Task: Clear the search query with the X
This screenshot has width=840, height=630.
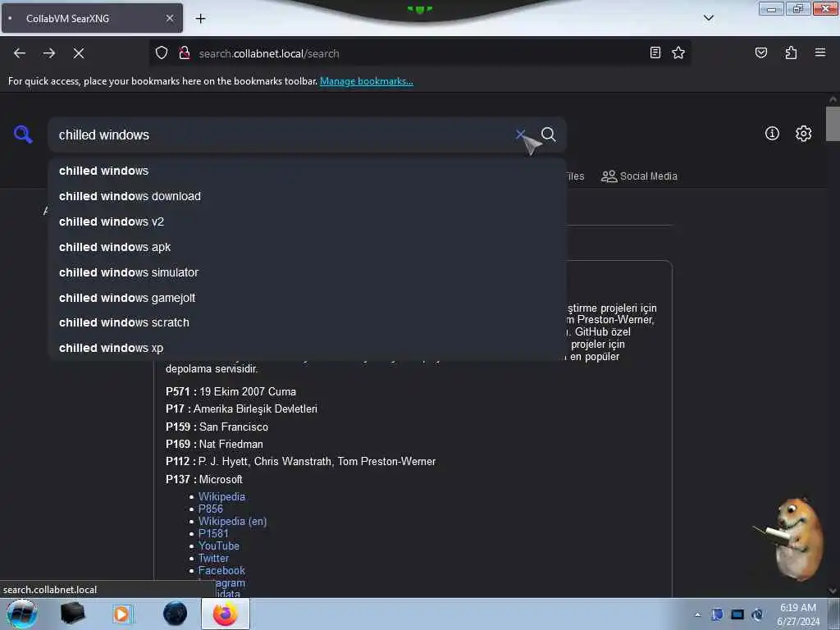Action: click(519, 135)
